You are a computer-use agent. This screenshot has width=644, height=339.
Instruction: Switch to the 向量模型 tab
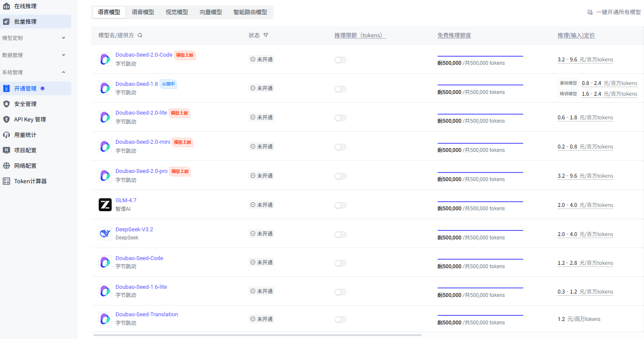[x=211, y=12]
